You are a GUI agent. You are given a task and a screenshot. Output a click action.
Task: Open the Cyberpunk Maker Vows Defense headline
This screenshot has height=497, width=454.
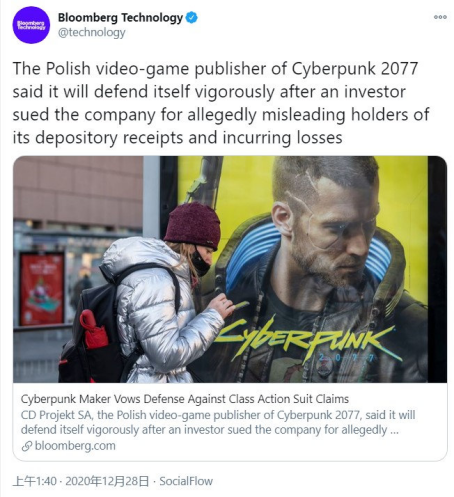point(185,399)
